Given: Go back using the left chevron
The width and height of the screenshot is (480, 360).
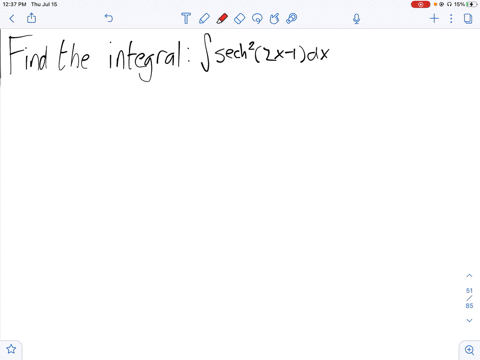Looking at the screenshot, I should pyautogui.click(x=12, y=19).
